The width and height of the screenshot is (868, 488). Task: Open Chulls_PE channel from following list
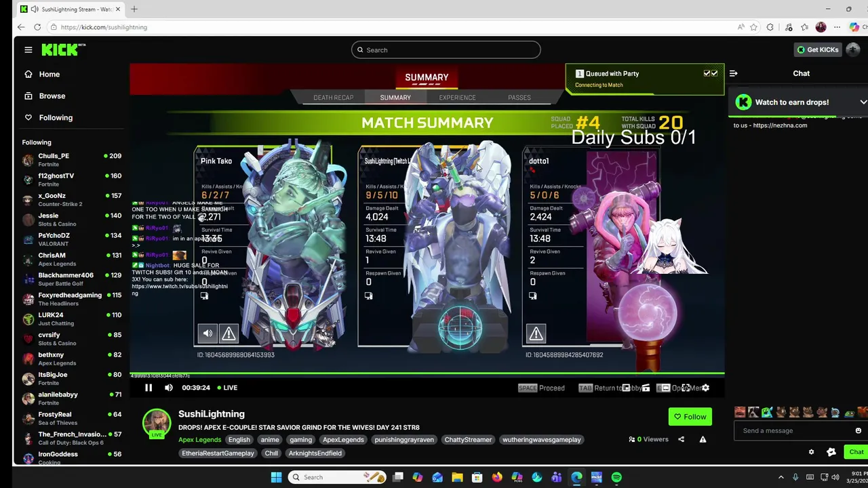(x=71, y=160)
